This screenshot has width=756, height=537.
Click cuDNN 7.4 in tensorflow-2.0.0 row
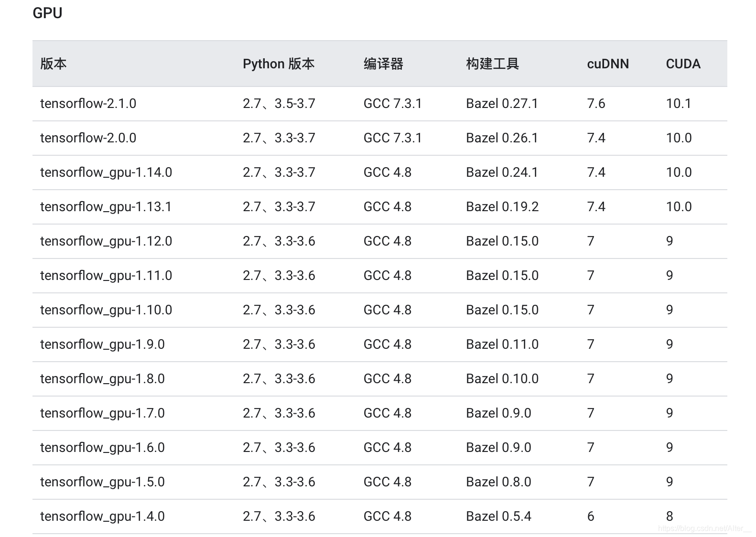coord(596,138)
